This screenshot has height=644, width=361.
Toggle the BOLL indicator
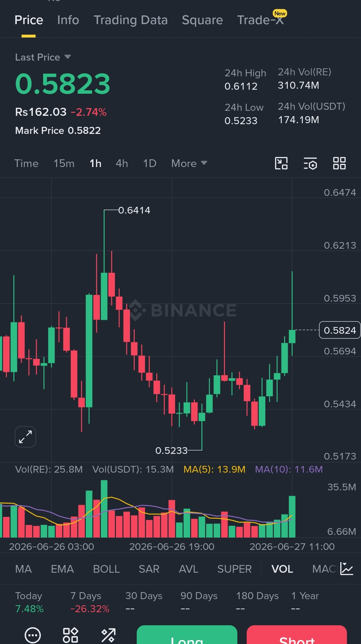tap(106, 569)
